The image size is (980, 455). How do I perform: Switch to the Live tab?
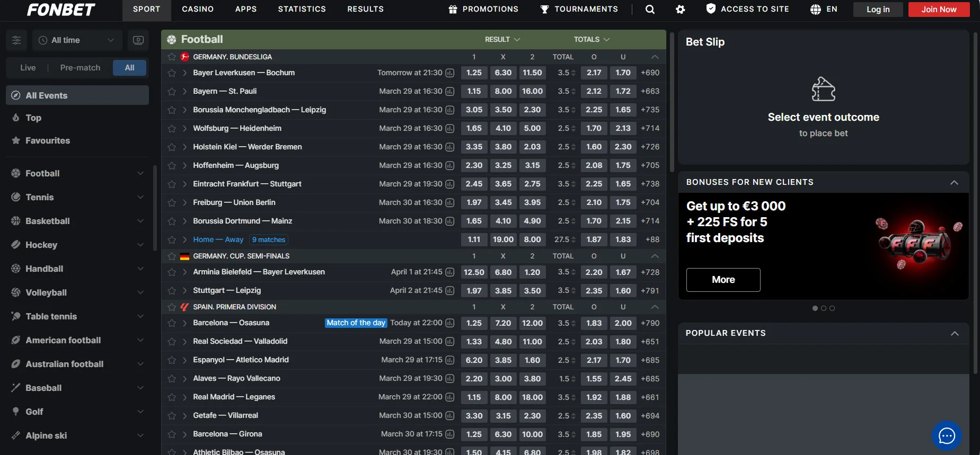click(28, 68)
